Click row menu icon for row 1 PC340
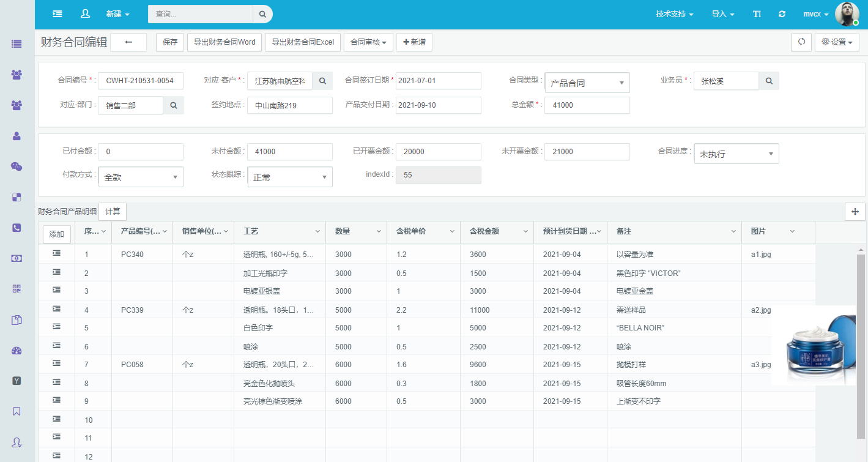The image size is (868, 462). 57,253
